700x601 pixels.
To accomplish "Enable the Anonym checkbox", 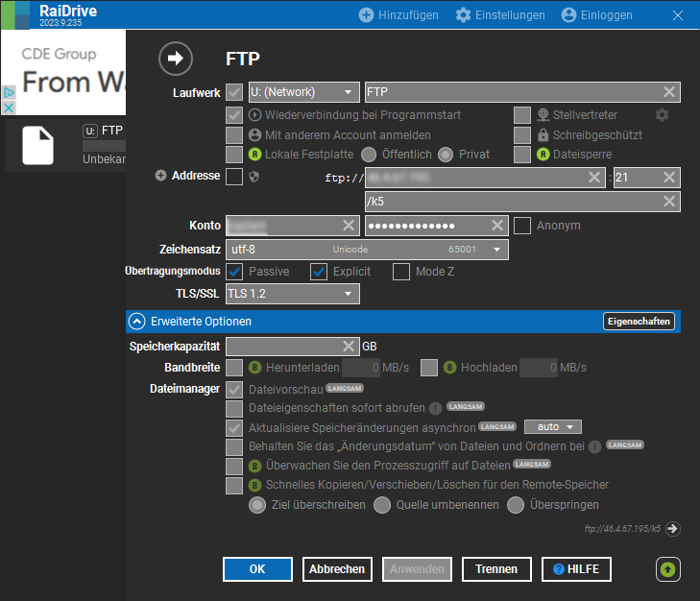I will coord(521,226).
